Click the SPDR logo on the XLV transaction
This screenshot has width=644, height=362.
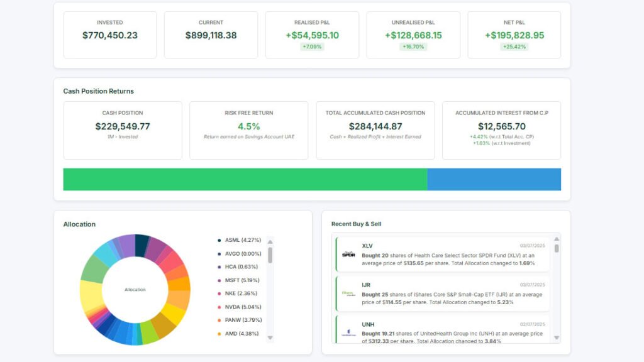[x=345, y=254]
